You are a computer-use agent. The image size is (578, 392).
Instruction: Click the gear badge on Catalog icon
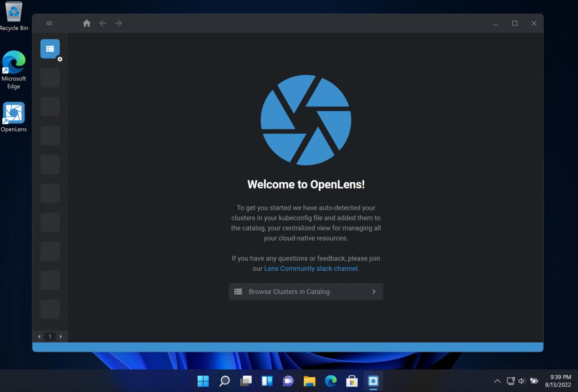pyautogui.click(x=60, y=59)
